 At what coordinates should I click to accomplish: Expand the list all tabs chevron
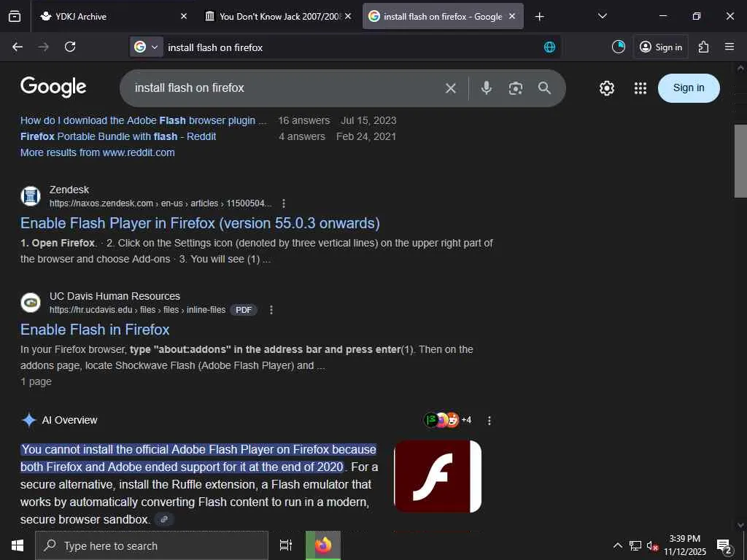(x=602, y=16)
